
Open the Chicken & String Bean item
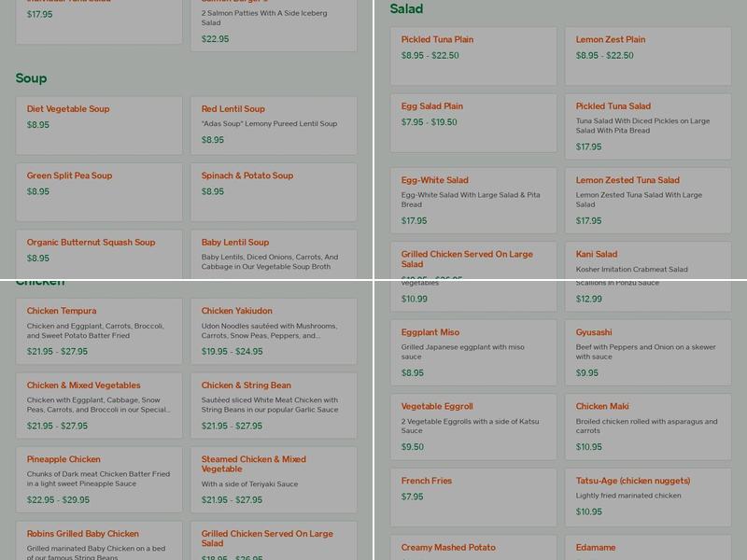[x=274, y=405]
